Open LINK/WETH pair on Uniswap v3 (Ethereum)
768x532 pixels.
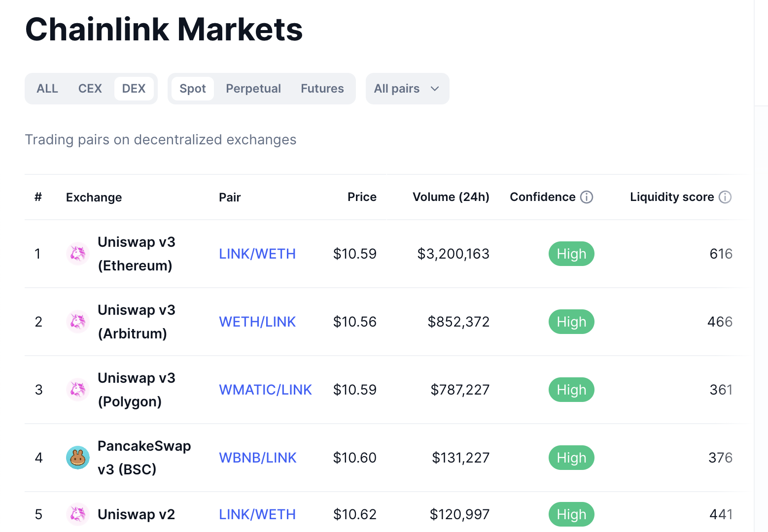point(257,254)
